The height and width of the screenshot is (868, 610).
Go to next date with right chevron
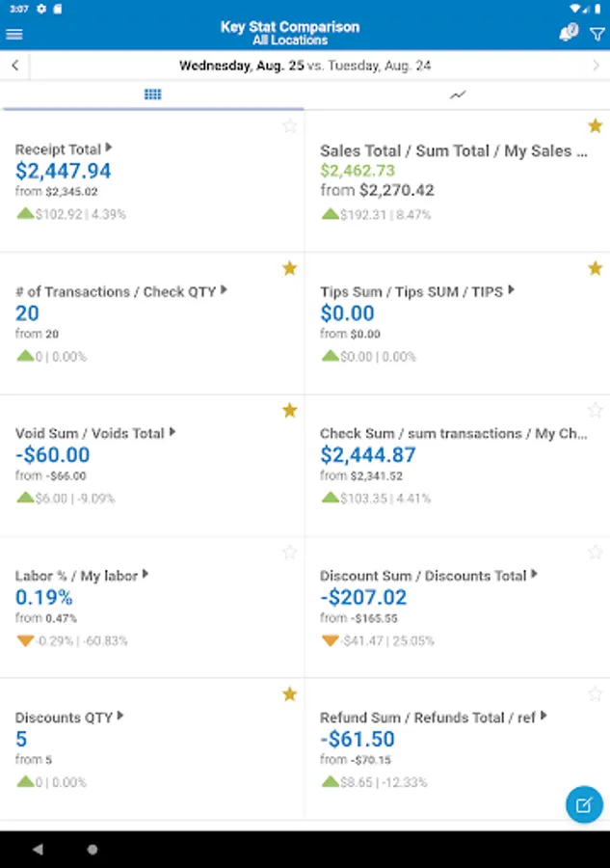(596, 66)
